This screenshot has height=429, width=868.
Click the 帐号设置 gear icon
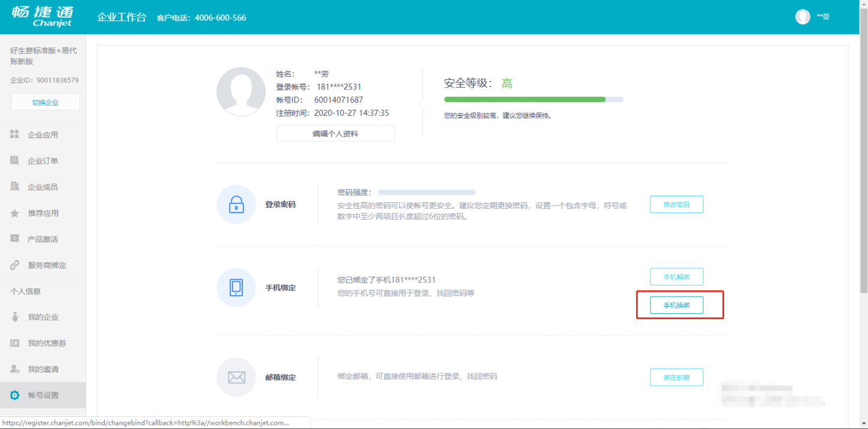coord(15,395)
